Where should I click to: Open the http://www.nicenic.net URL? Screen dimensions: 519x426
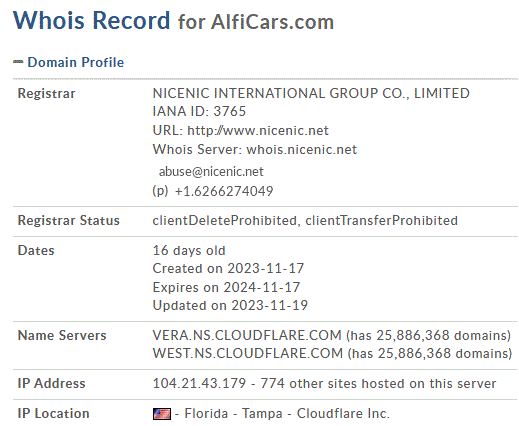[x=258, y=130]
